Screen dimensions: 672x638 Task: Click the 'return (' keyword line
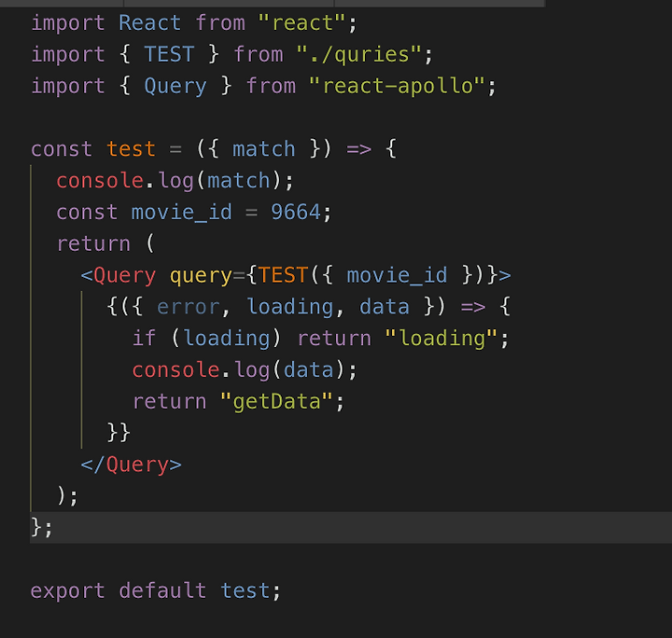click(105, 244)
